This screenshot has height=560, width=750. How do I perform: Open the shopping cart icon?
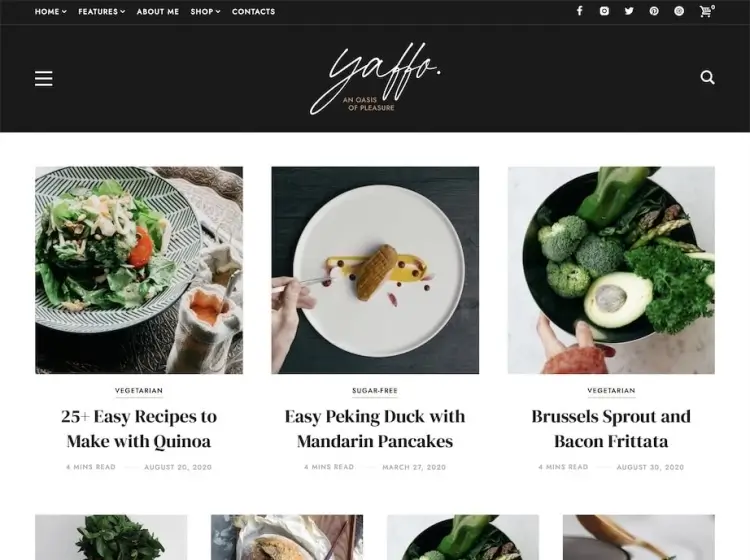[706, 11]
